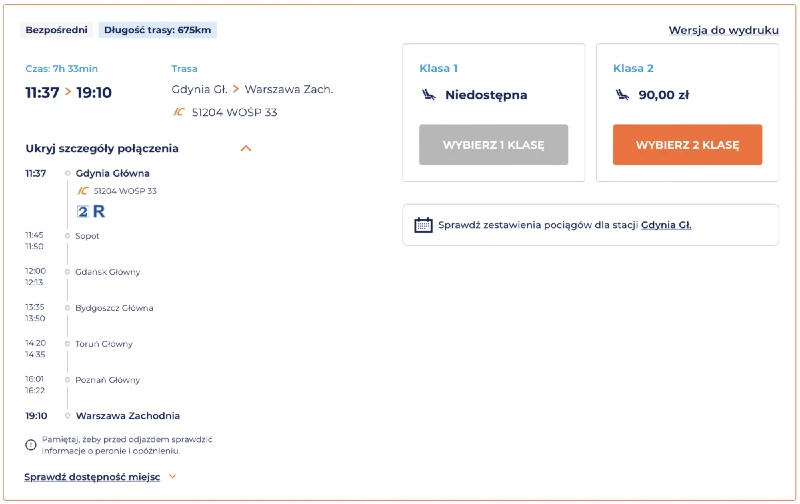Click the seat icon in Klasa 1 card
The height and width of the screenshot is (504, 800).
(428, 95)
